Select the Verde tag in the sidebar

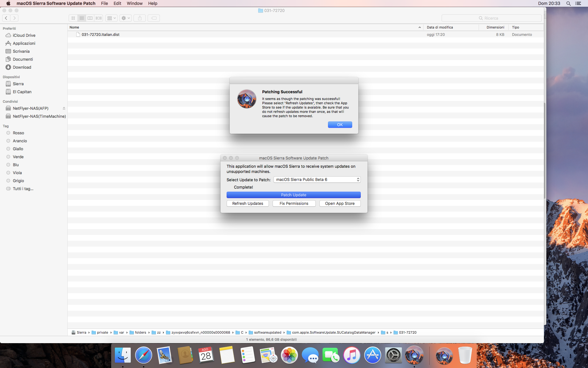pos(18,157)
